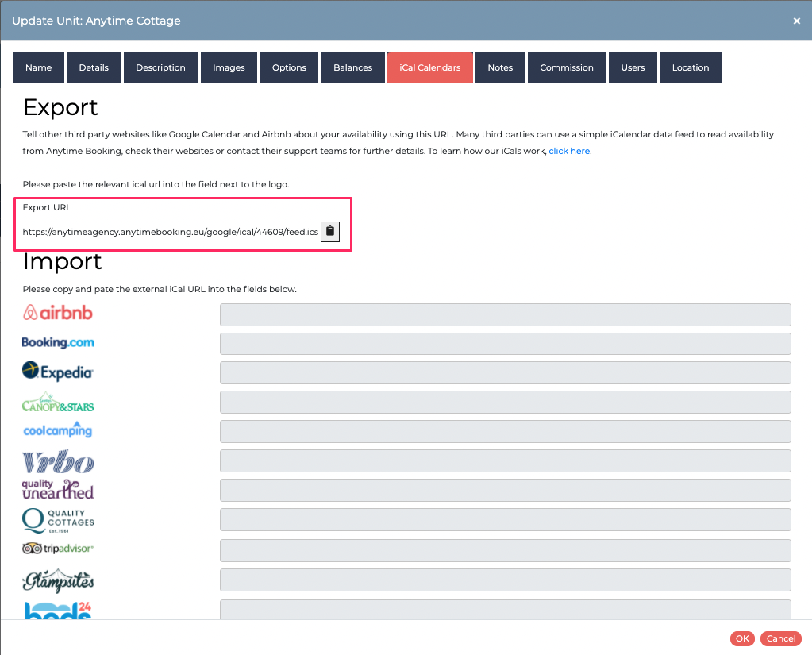Confirm changes with the OK button
Image resolution: width=812 pixels, height=655 pixels.
coord(743,638)
